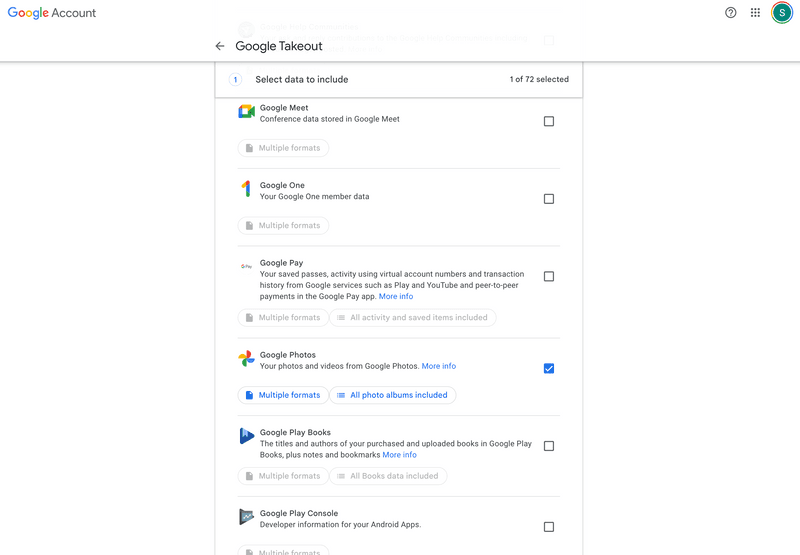Follow the Google Photos More info link

[439, 367]
